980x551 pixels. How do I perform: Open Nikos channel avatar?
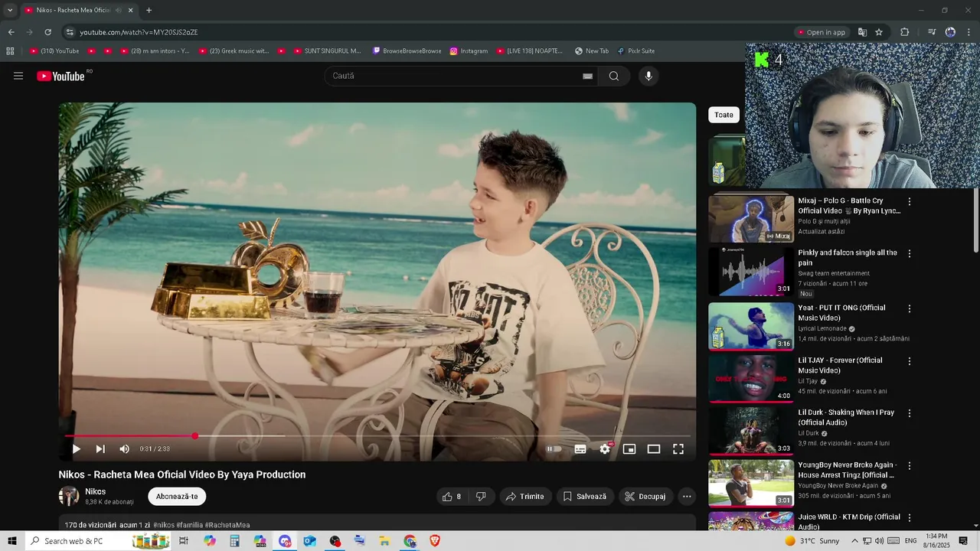pos(69,496)
